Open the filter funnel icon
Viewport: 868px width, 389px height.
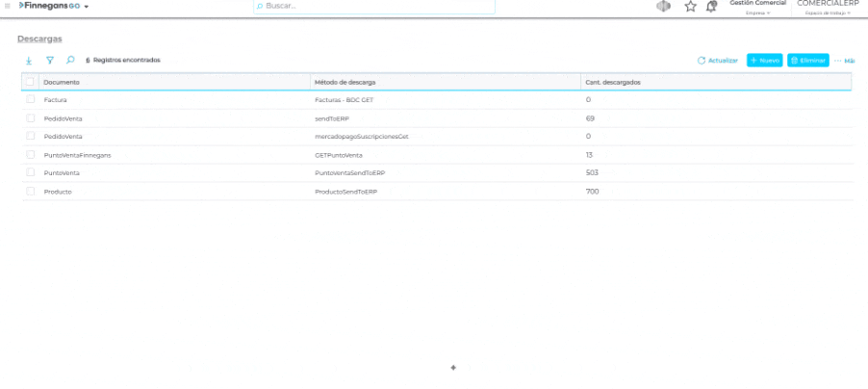coord(50,61)
